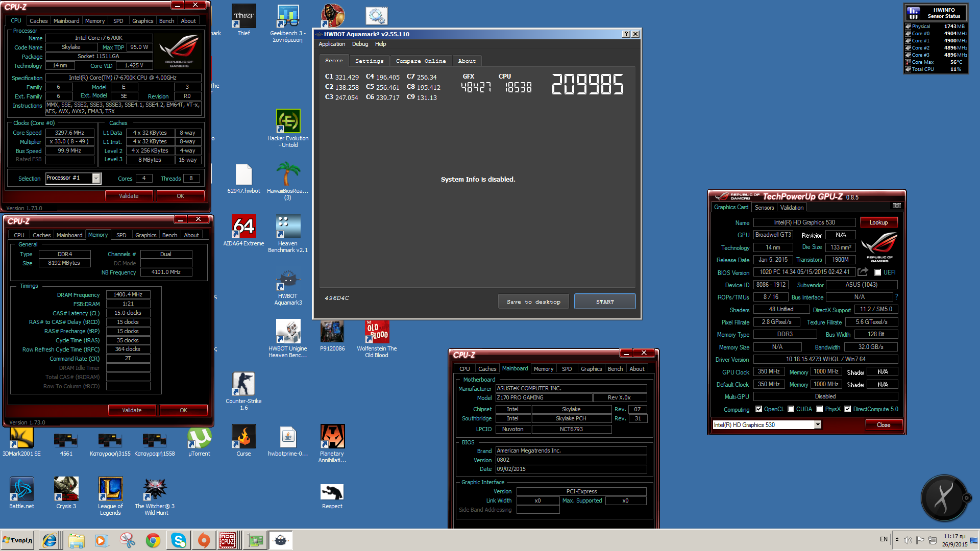Expand the Processor #1 selection dropdown
980x551 pixels.
pyautogui.click(x=96, y=178)
